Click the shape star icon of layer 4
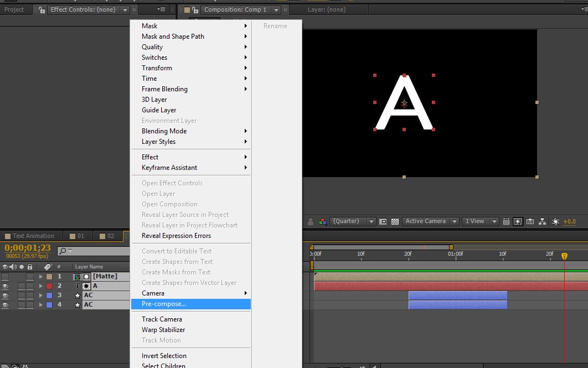The image size is (588, 368). (x=78, y=305)
